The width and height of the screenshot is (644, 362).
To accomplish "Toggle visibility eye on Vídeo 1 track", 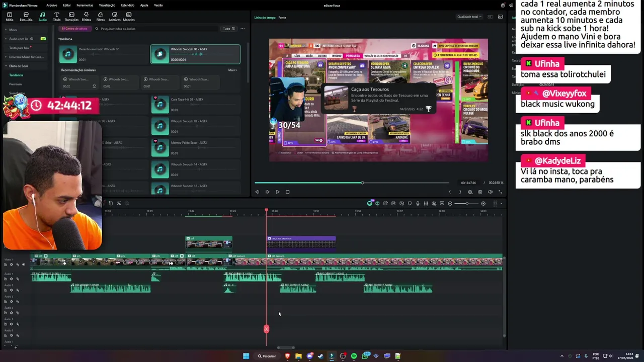I will [23, 264].
